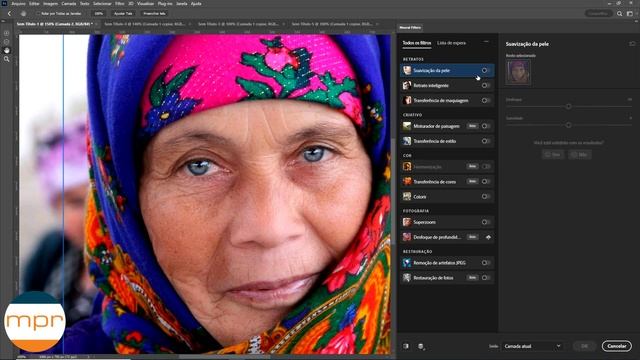Click the Suavização da pele filter icon
Viewport: 640px width, 360px height.
pyautogui.click(x=407, y=70)
